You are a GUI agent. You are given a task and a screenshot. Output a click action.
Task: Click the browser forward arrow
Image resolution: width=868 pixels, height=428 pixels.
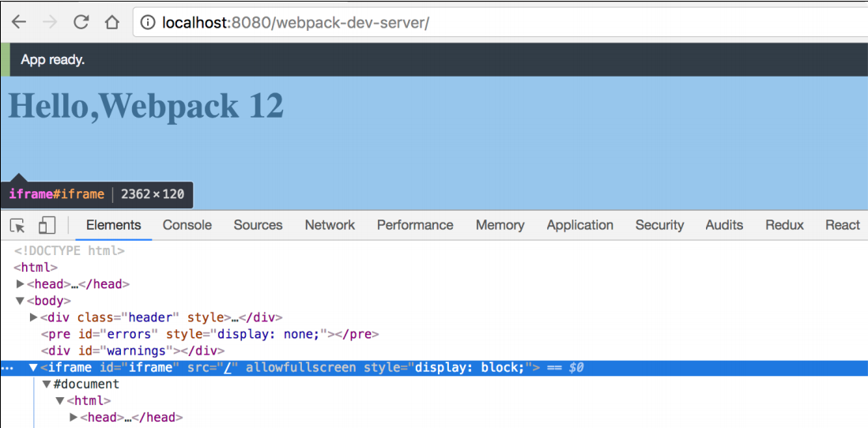51,22
